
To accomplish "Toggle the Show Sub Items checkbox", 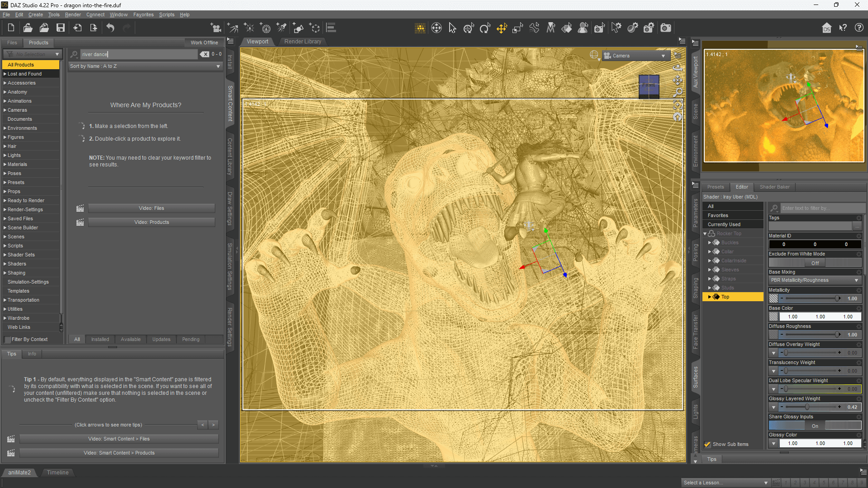I will (x=707, y=444).
